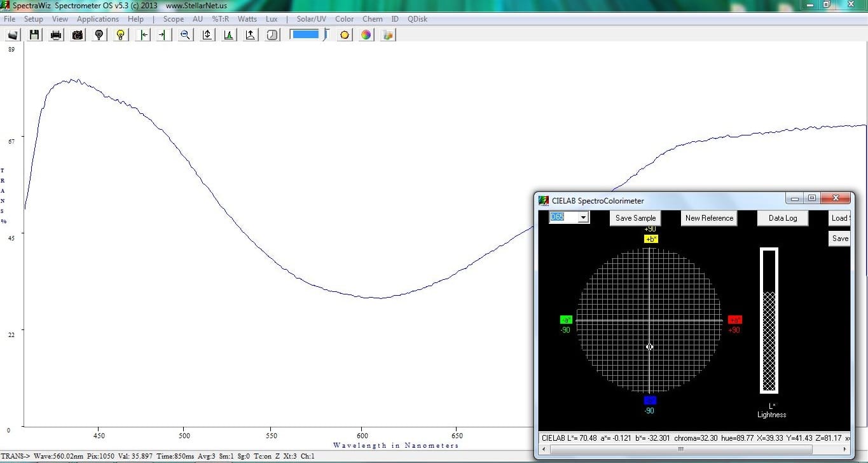Click the dark bulb icon
This screenshot has height=463, width=868.
pos(99,35)
